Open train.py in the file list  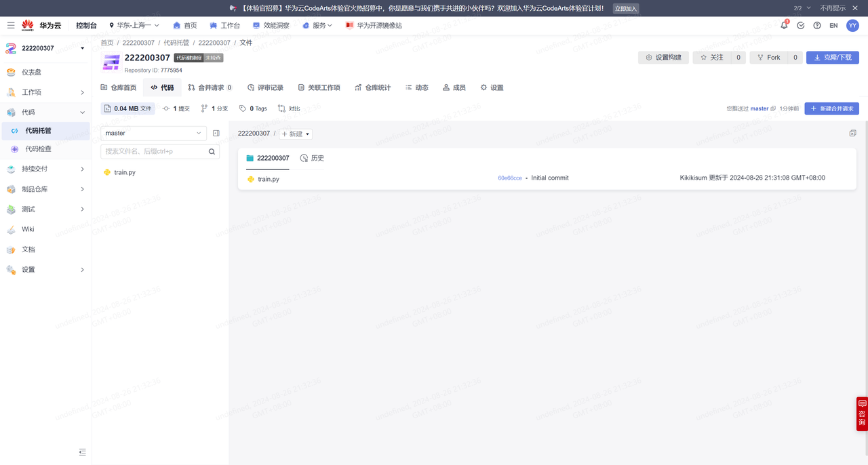pos(269,179)
